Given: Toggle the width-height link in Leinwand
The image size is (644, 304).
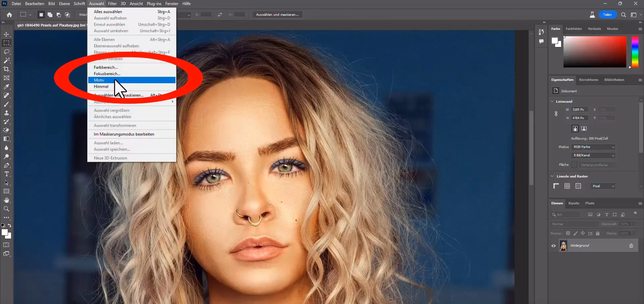Looking at the screenshot, I should [x=556, y=113].
